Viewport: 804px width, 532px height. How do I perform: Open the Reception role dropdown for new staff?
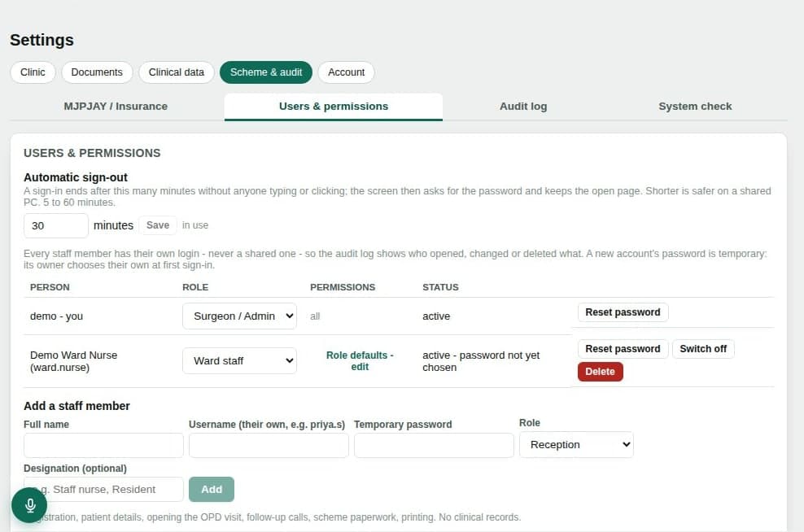coord(576,445)
